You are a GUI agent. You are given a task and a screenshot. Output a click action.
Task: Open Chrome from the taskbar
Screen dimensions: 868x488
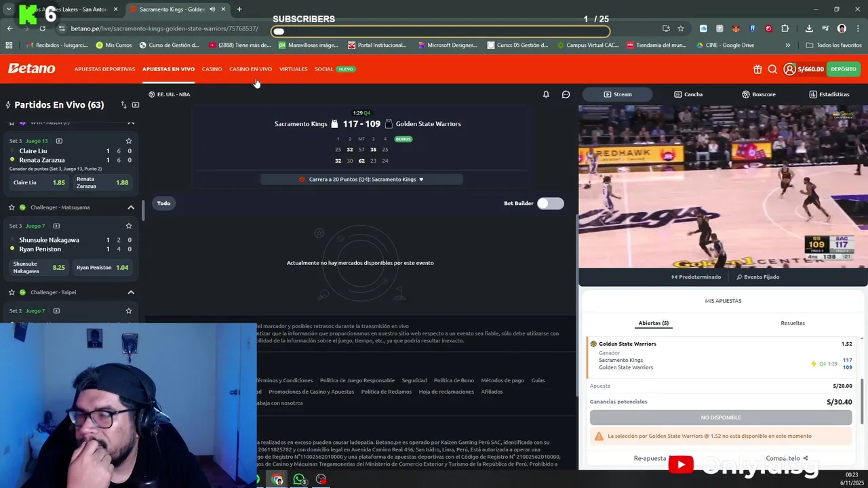point(277,480)
